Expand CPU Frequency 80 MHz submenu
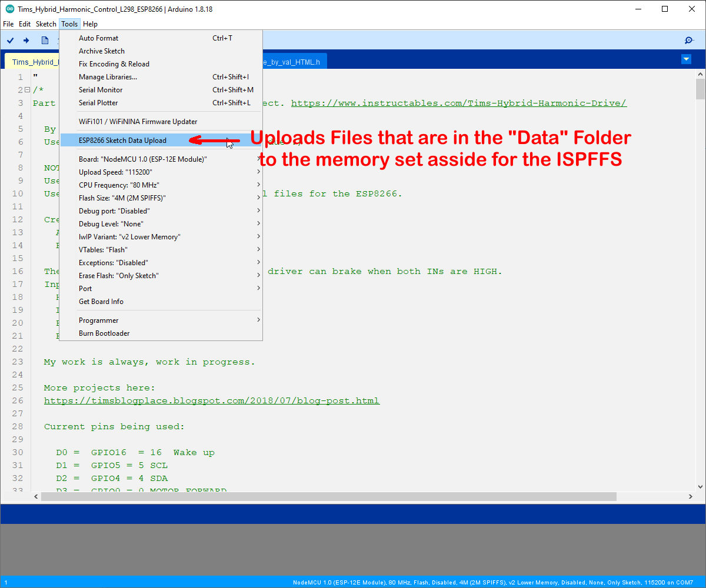 point(161,185)
